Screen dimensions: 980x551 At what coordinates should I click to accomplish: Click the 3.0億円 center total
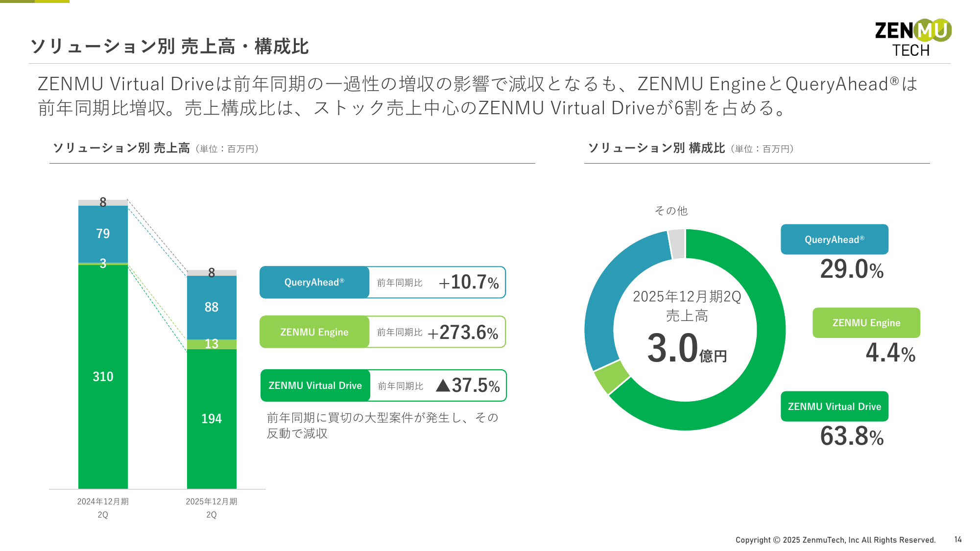coord(687,348)
